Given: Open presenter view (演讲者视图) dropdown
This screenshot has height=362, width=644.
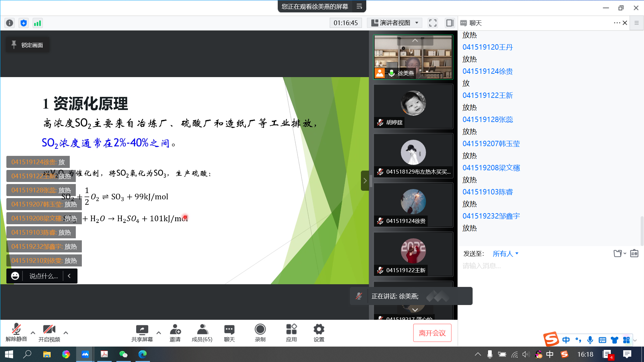Looking at the screenshot, I should coord(395,23).
